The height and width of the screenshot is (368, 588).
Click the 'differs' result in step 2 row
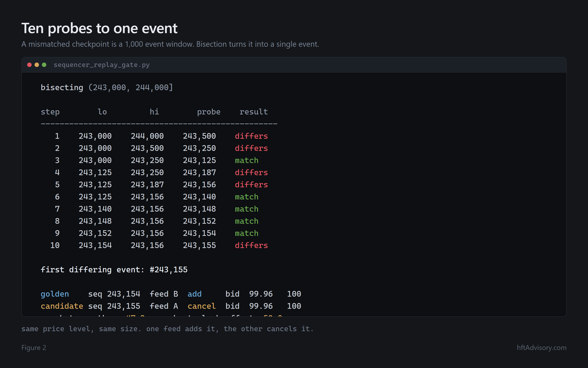pyautogui.click(x=251, y=148)
